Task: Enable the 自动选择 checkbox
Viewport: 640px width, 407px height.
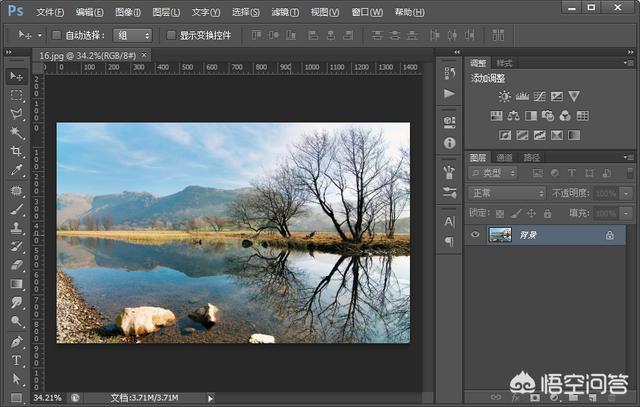Action: coord(57,35)
